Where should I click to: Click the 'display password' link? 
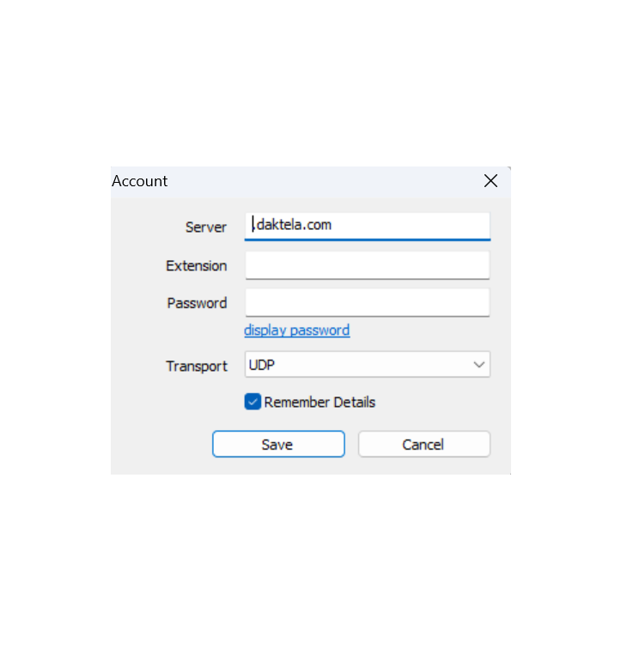[x=296, y=330]
